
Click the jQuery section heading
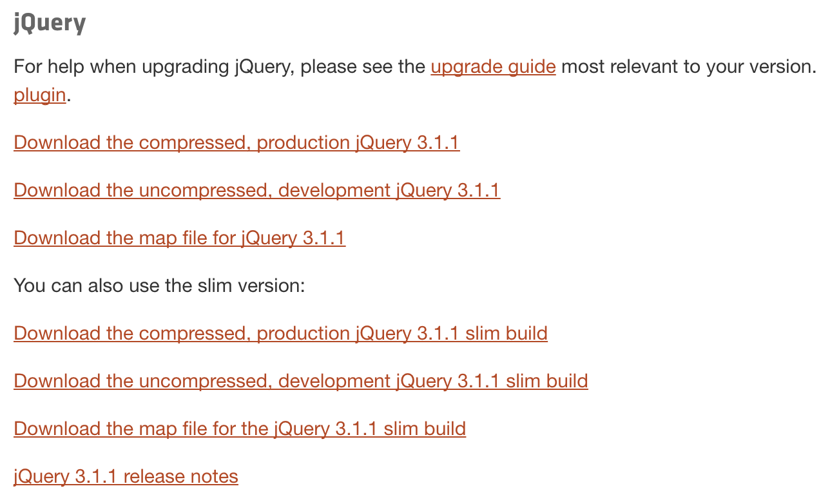tap(50, 24)
